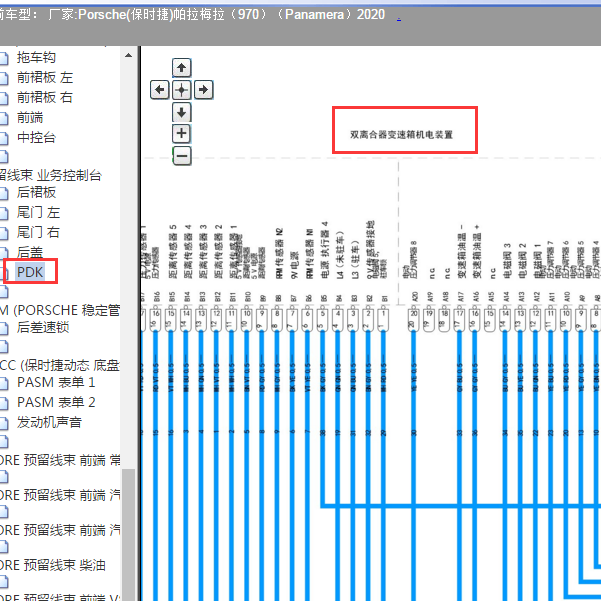Select the 发动机声音 entry
Viewport: 601px width, 601px height.
click(x=49, y=422)
